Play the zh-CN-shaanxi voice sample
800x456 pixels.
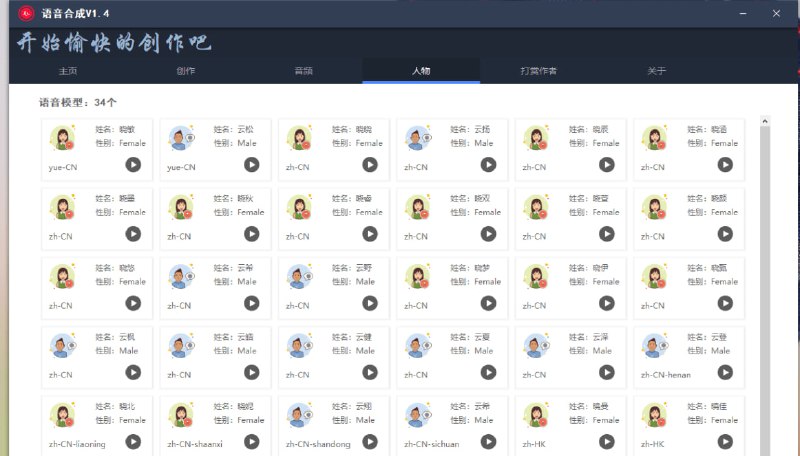(252, 442)
